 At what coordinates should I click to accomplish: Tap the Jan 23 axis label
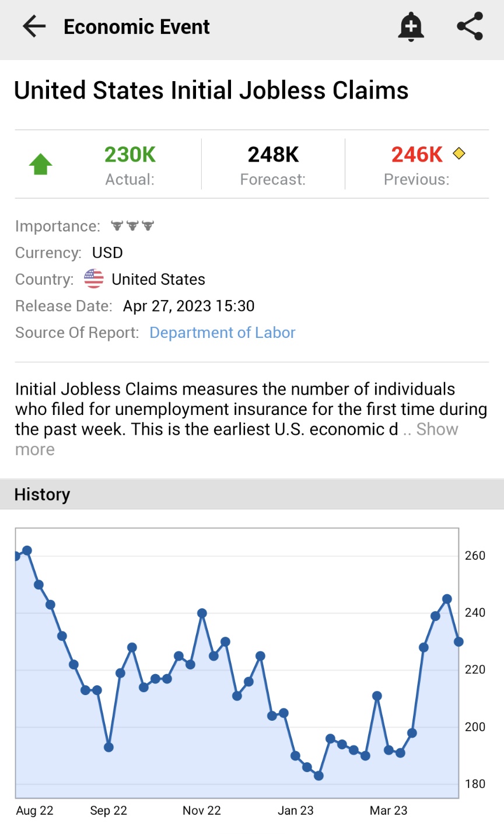click(296, 811)
